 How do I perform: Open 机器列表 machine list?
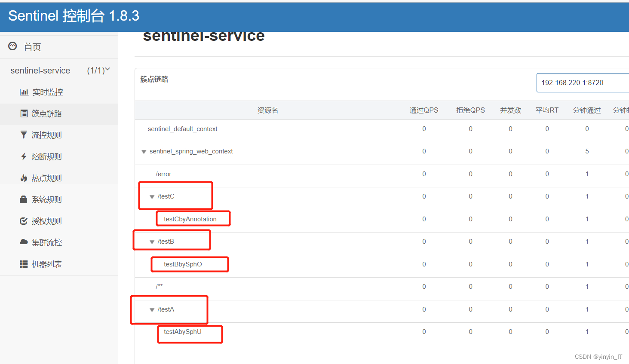(47, 264)
